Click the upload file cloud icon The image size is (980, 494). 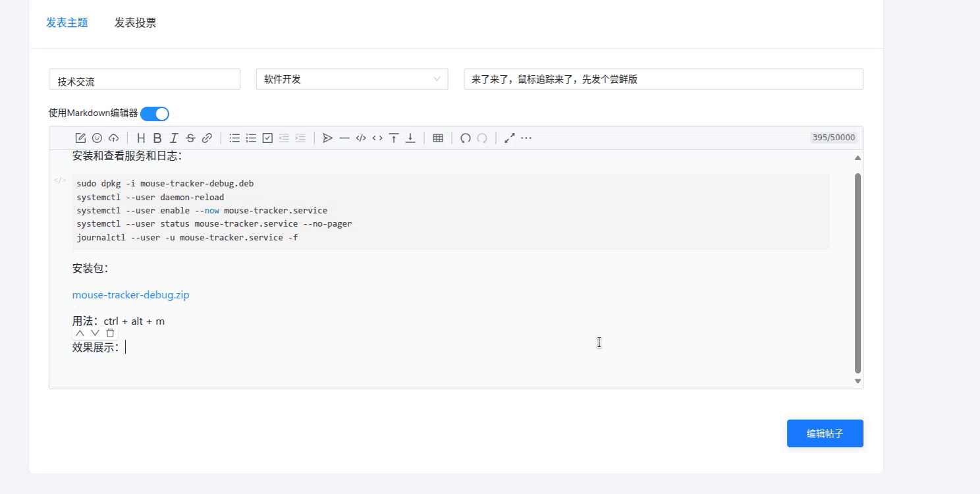pyautogui.click(x=113, y=138)
